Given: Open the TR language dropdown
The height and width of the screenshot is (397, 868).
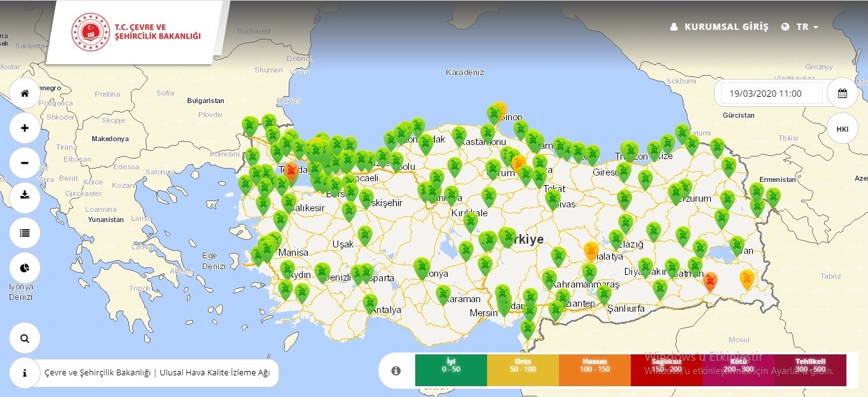Looking at the screenshot, I should click(803, 27).
